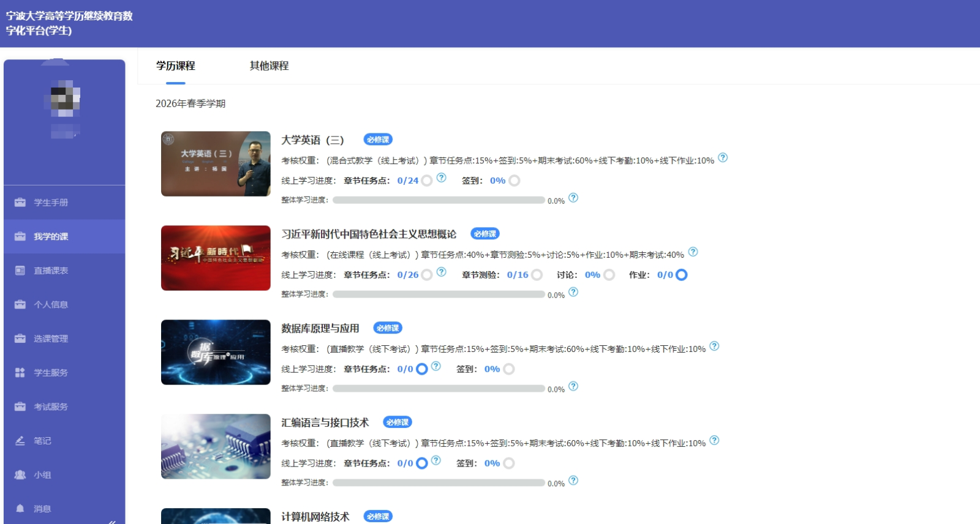Viewport: 980px width, 524px height.
Task: Click the 笔记 pencil icon
Action: click(x=20, y=441)
